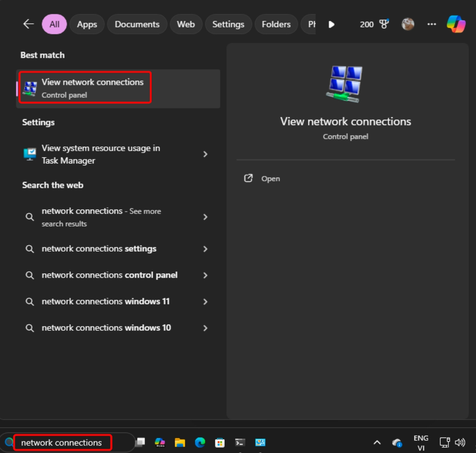Screen dimensions: 476x453
Task: Open See more search results
Action: 206,217
